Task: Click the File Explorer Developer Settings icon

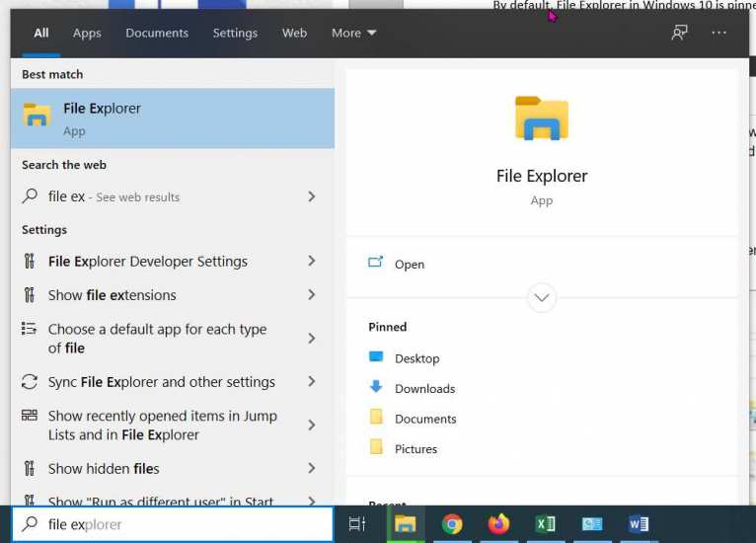Action: 29,261
